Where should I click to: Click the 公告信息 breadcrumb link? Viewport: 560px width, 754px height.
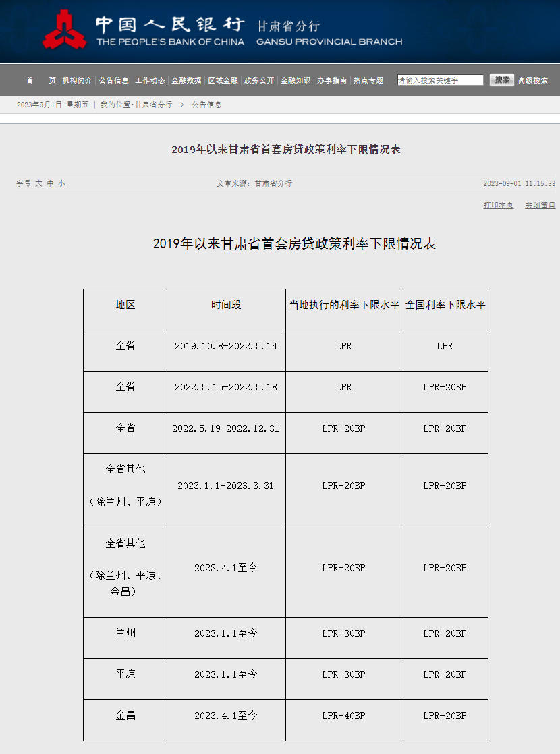[x=206, y=105]
